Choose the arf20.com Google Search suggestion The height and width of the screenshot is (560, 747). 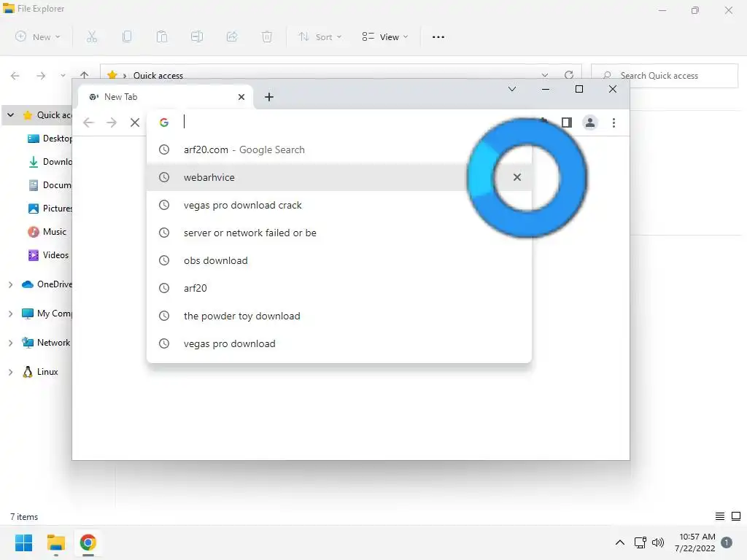pyautogui.click(x=338, y=149)
